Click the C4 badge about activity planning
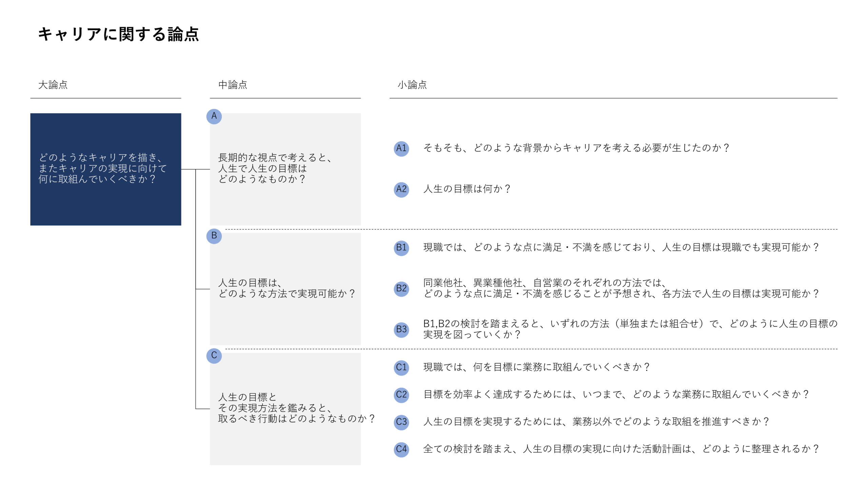This screenshot has height=488, width=868. (401, 450)
